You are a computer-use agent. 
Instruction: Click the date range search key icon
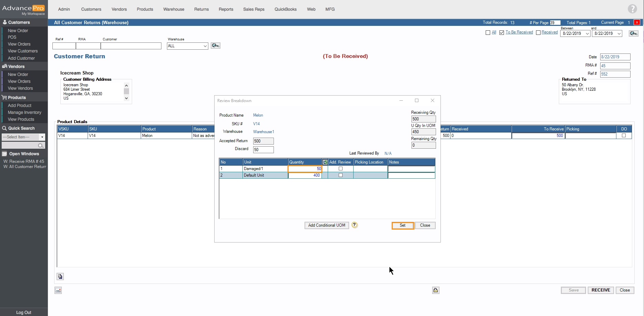633,33
